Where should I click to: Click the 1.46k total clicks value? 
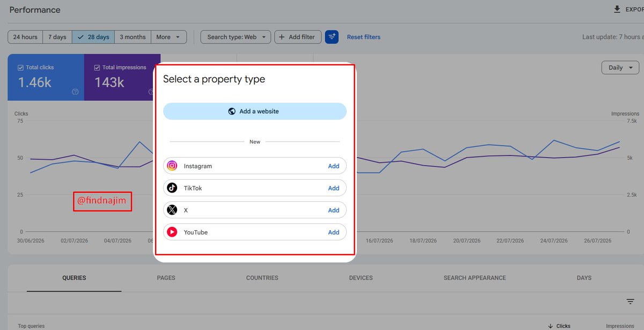(35, 82)
